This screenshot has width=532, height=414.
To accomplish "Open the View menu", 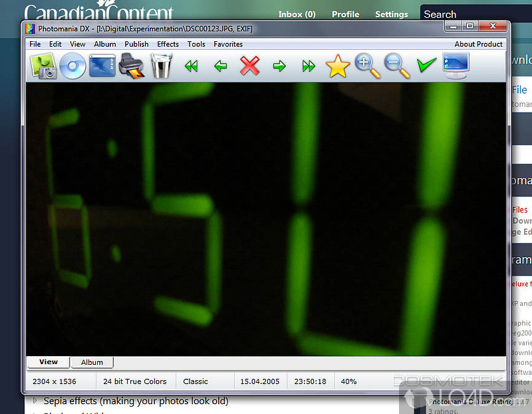I will tap(78, 44).
